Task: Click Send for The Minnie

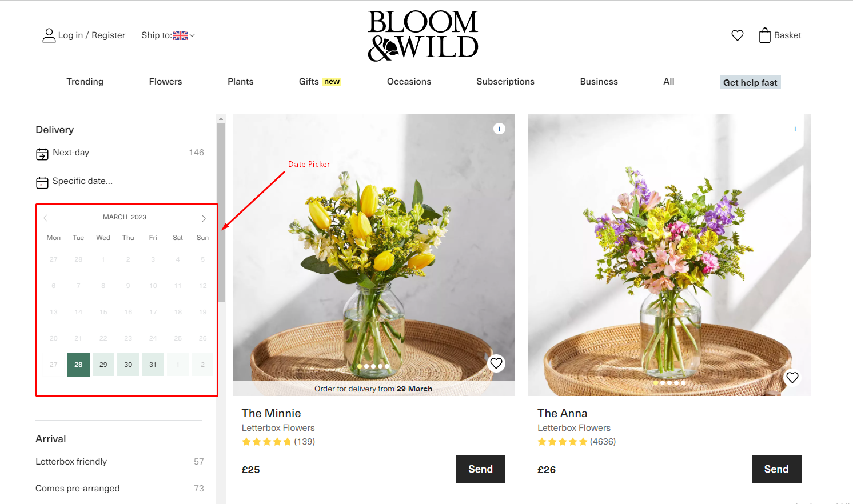Action: click(480, 469)
